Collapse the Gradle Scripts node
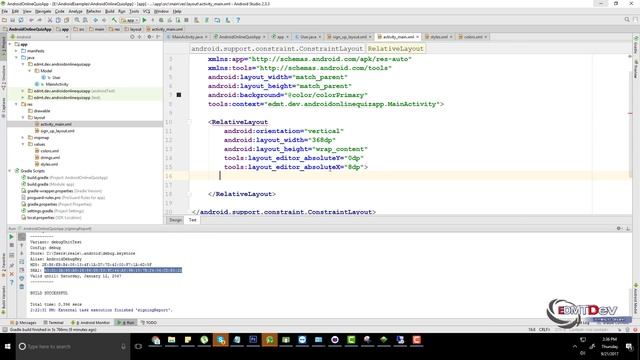The image size is (640, 360). pos(10,171)
